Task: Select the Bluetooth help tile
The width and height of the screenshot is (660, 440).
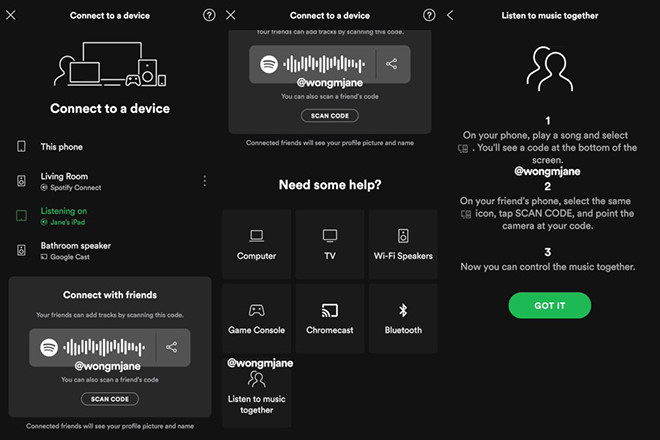Action: tap(403, 318)
